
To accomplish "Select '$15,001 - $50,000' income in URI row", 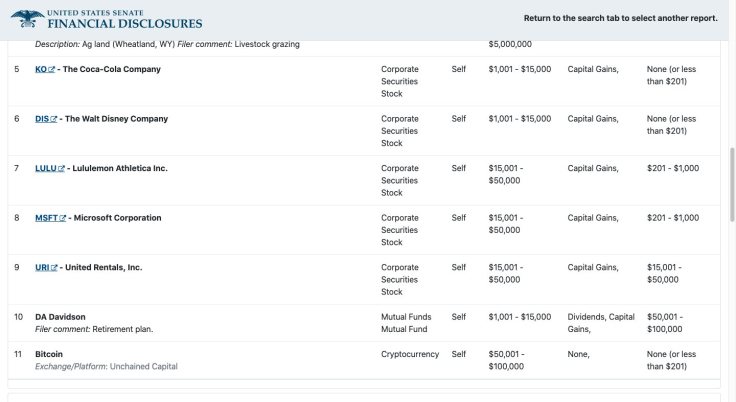I will point(664,273).
